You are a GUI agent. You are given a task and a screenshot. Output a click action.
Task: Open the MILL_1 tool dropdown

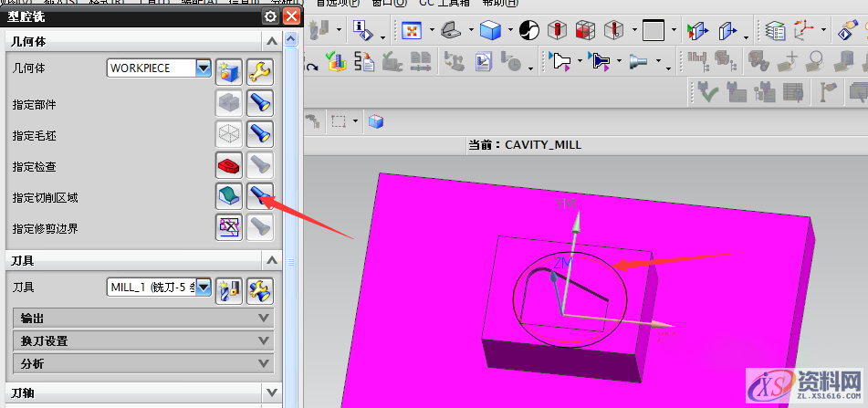pyautogui.click(x=204, y=288)
